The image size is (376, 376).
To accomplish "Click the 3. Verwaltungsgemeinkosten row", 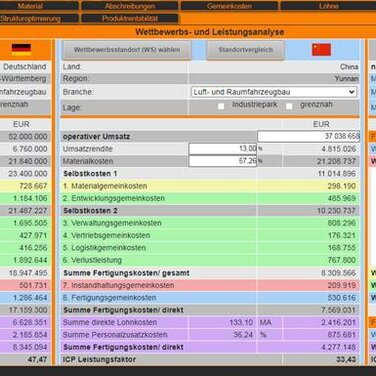I will coord(210,223).
